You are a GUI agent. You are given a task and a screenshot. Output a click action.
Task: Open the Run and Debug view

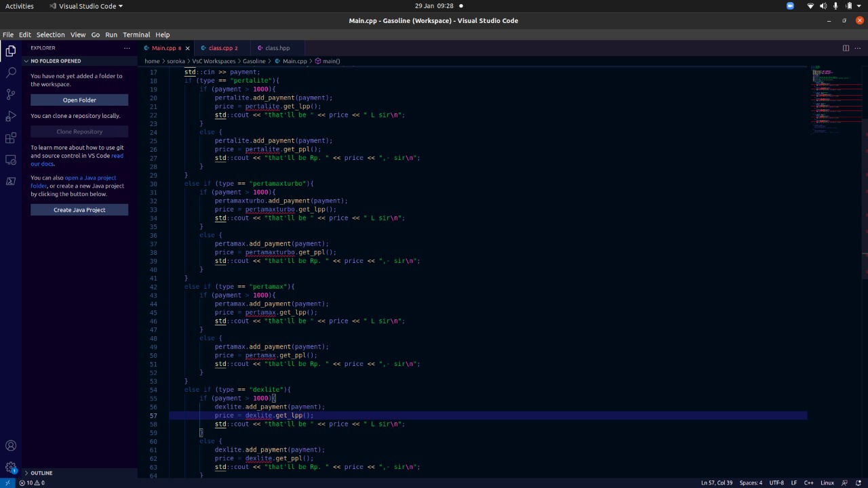tap(11, 116)
